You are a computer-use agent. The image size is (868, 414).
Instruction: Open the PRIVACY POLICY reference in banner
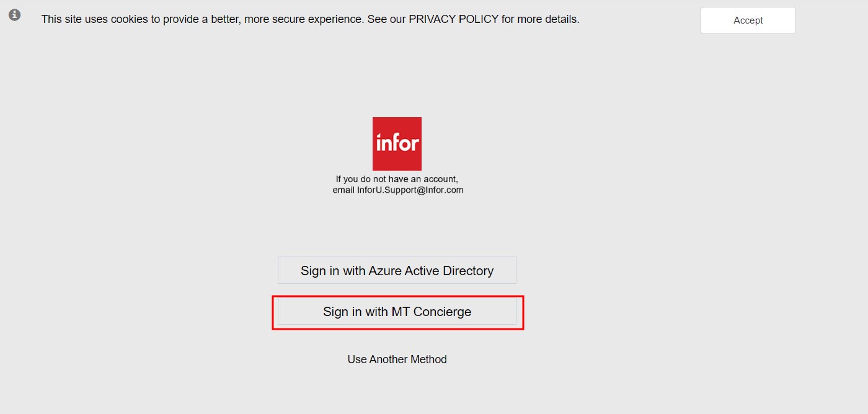(x=453, y=19)
